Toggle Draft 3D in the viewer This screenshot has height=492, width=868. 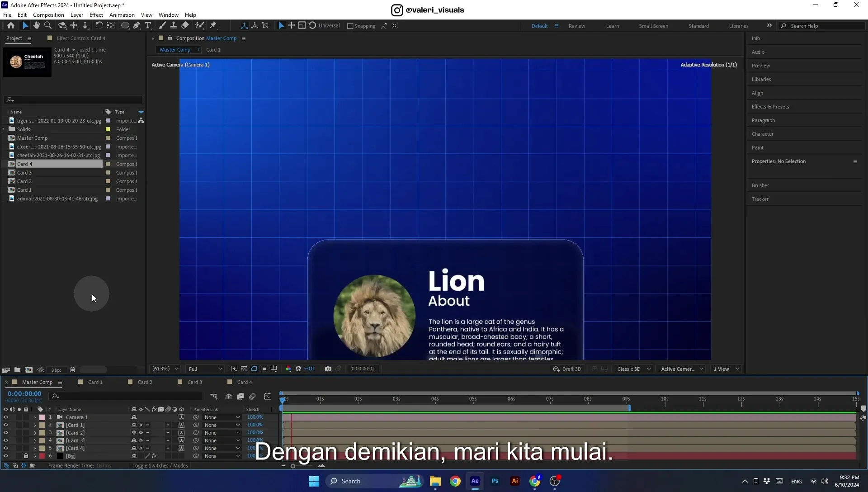(x=567, y=369)
